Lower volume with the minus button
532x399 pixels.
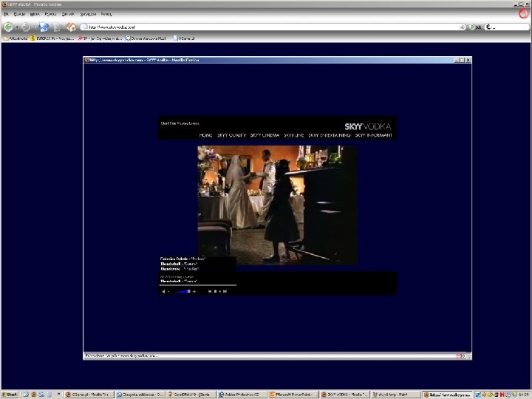(168, 291)
